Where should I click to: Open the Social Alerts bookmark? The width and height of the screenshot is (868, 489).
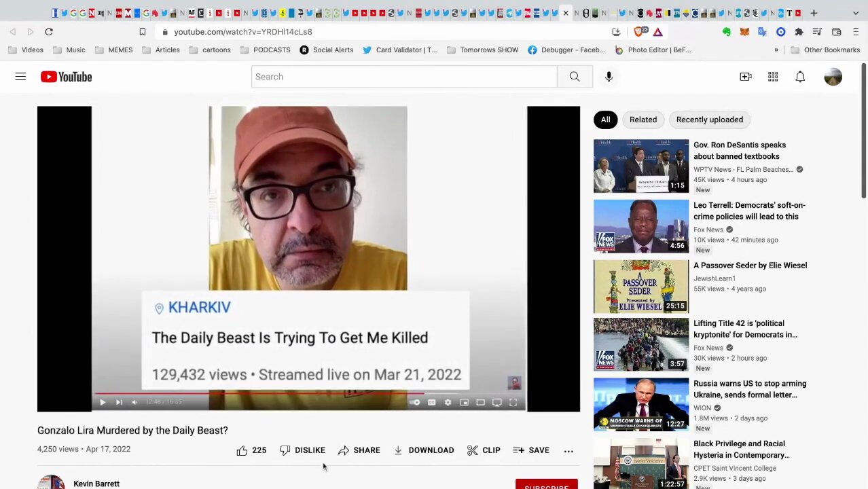(x=327, y=50)
